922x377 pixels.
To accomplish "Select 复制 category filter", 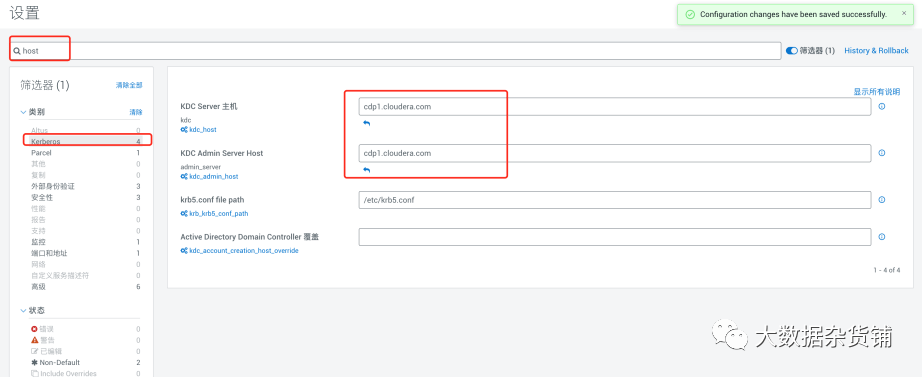I will tap(85, 175).
